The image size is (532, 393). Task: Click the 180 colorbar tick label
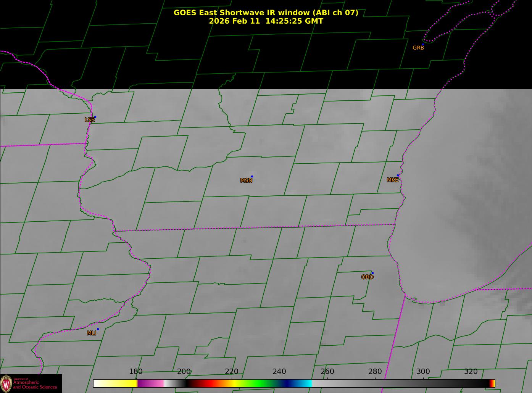135,372
